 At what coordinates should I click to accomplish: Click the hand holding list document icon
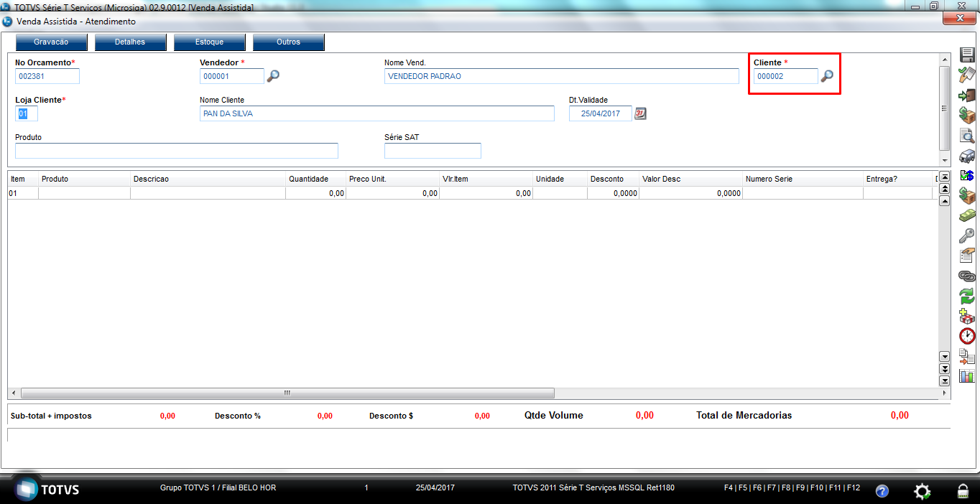pos(967,256)
